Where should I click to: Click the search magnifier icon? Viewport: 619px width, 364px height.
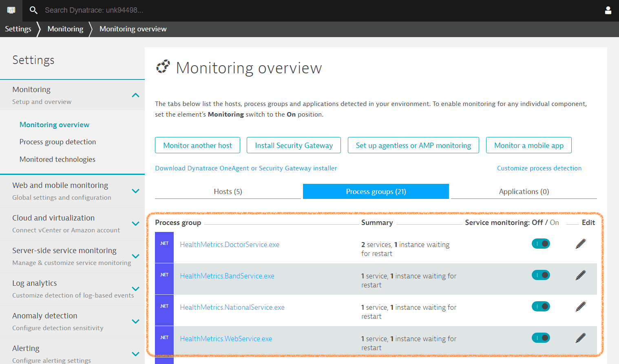(x=33, y=10)
